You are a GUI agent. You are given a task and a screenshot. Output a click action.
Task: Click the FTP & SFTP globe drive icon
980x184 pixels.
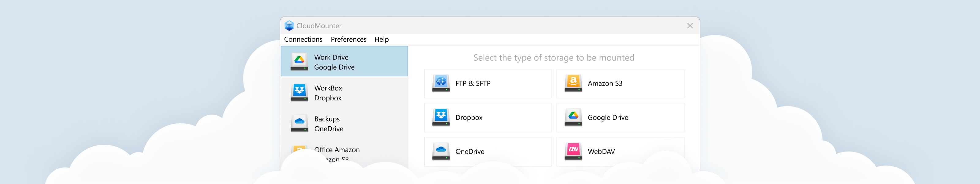pos(441,83)
